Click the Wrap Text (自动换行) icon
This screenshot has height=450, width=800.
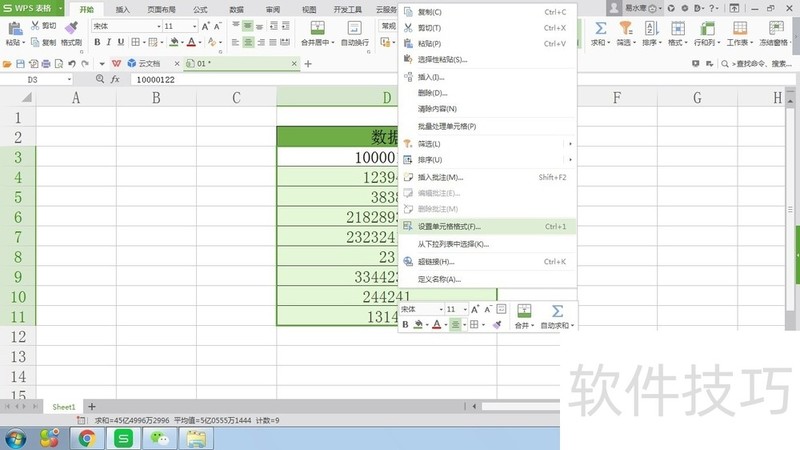tap(354, 28)
